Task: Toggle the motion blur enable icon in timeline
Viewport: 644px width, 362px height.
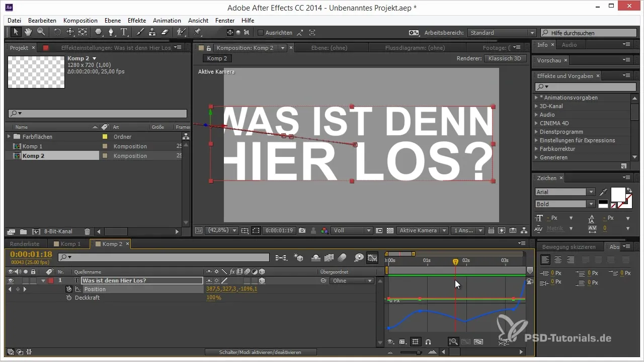Action: pos(342,257)
